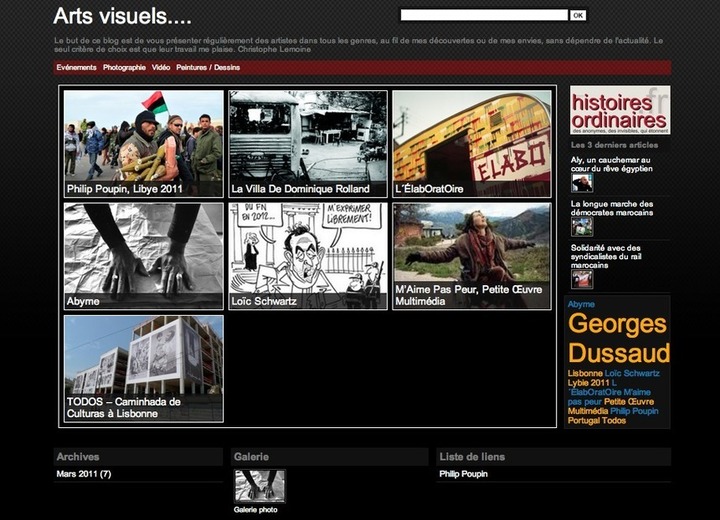
Task: Open the Vidéo menu category
Action: pos(161,68)
